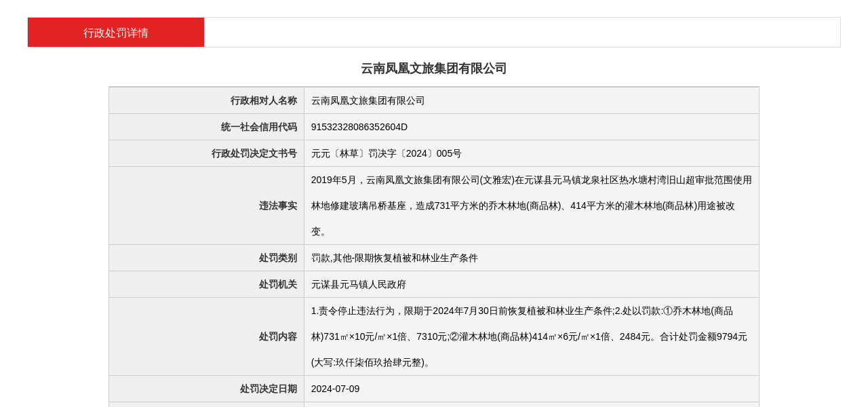Screen dimensions: 868x407
Task: Select the 行政处罚详情 tab
Action: pos(116,33)
